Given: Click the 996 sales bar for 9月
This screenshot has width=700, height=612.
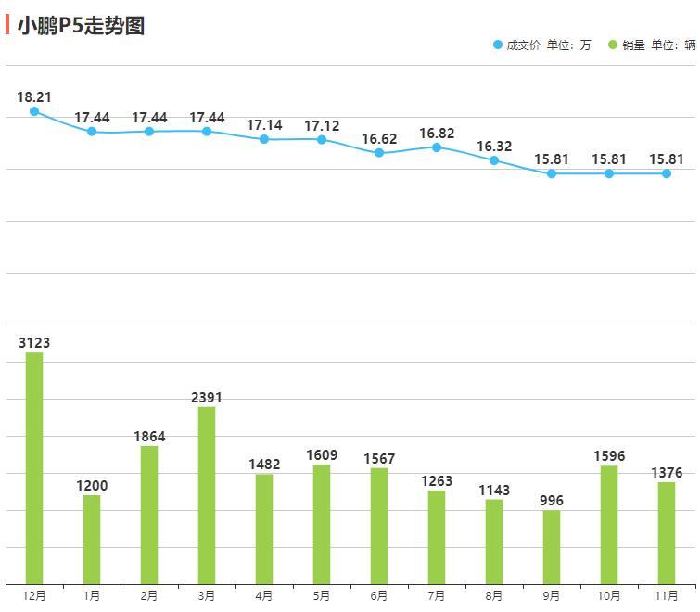Looking at the screenshot, I should click(552, 547).
